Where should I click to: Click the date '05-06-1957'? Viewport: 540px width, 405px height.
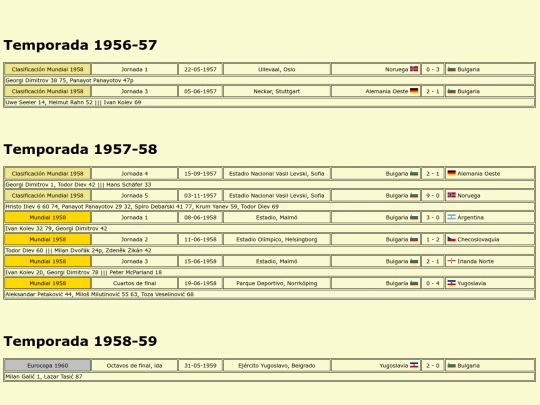[200, 91]
